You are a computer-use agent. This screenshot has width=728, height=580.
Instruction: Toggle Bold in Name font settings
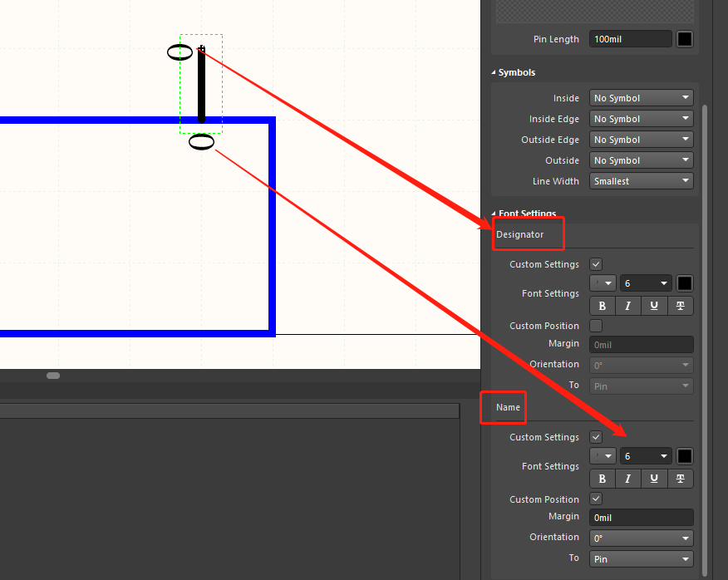pos(603,479)
